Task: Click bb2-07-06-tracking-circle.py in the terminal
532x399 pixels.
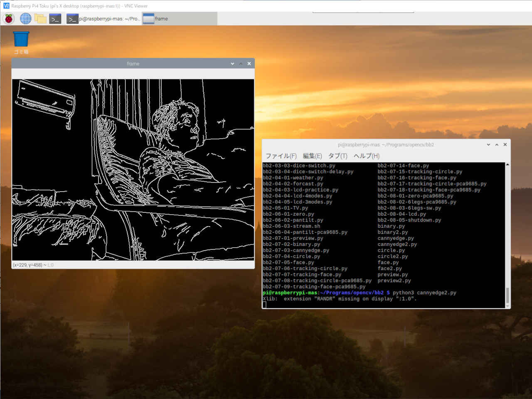Action: (x=305, y=269)
